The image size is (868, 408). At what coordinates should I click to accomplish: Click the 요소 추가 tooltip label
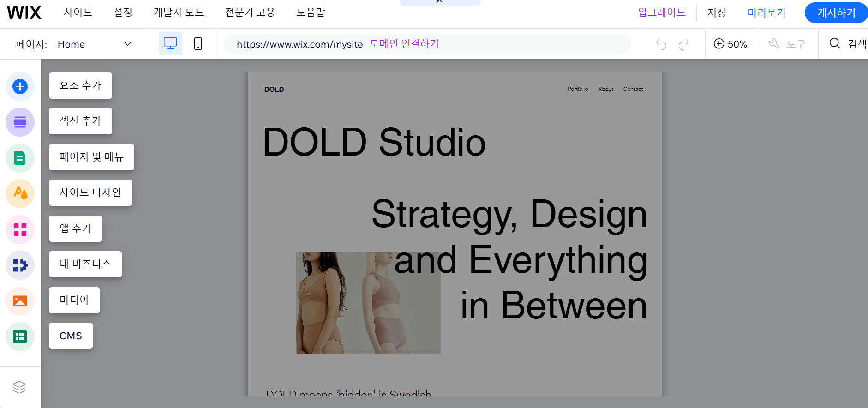(80, 85)
